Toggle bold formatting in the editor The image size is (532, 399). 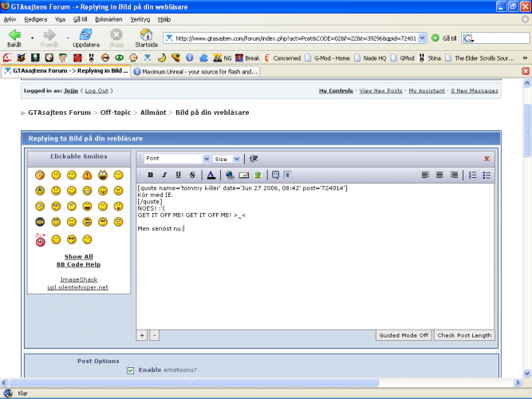click(150, 175)
